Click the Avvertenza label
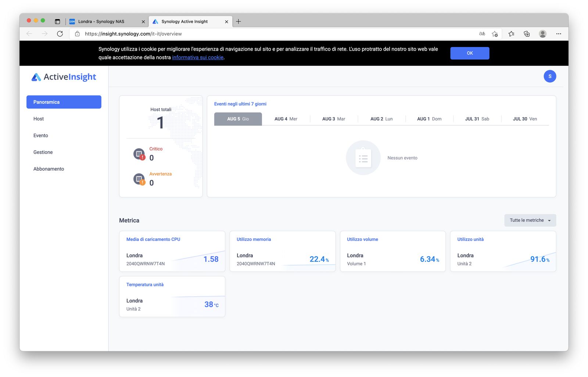The image size is (588, 377). pyautogui.click(x=160, y=174)
